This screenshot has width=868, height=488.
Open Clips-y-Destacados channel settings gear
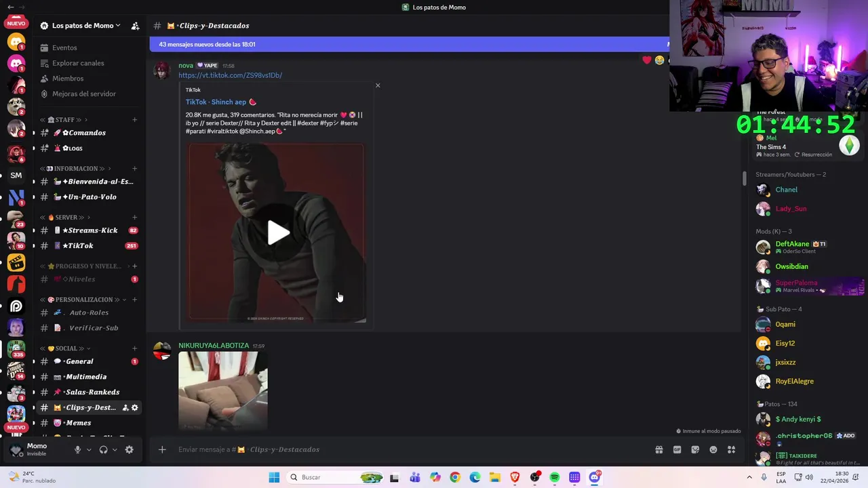tap(134, 407)
